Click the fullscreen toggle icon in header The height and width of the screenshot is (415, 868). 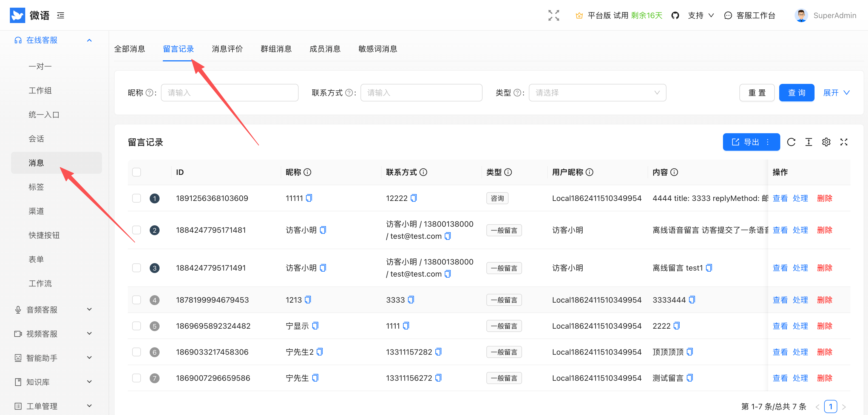554,16
